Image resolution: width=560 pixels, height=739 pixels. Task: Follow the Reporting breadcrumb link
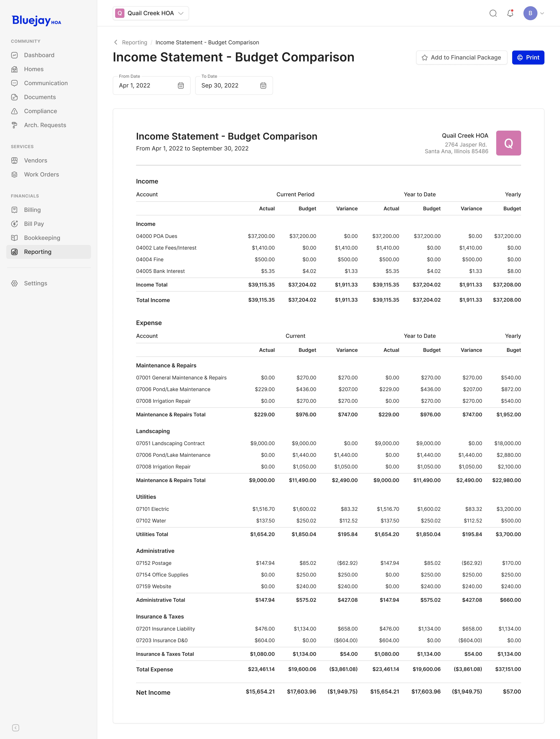[135, 42]
